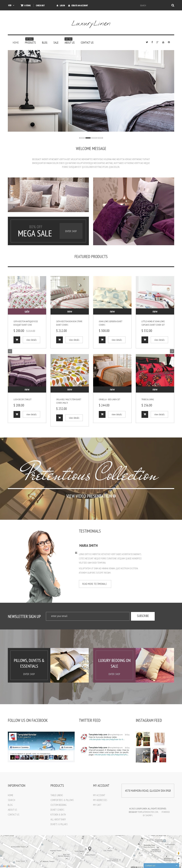Add Lush Decor Starlet to cart icon
Image resolution: width=182 pixels, height=868 pixels.
pyautogui.click(x=17, y=414)
